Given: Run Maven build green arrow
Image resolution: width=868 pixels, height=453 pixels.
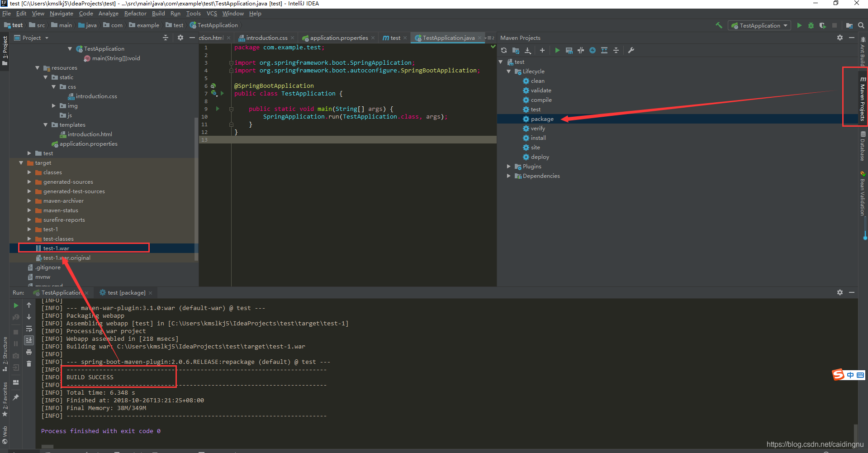Looking at the screenshot, I should pos(557,50).
